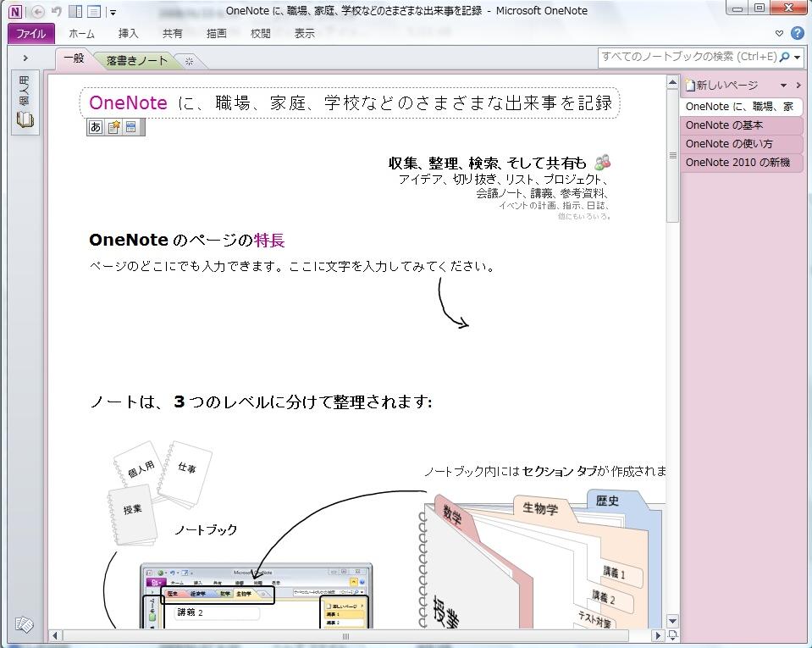Click the 仕事 notebook illustration
This screenshot has height=648, width=812.
(185, 474)
